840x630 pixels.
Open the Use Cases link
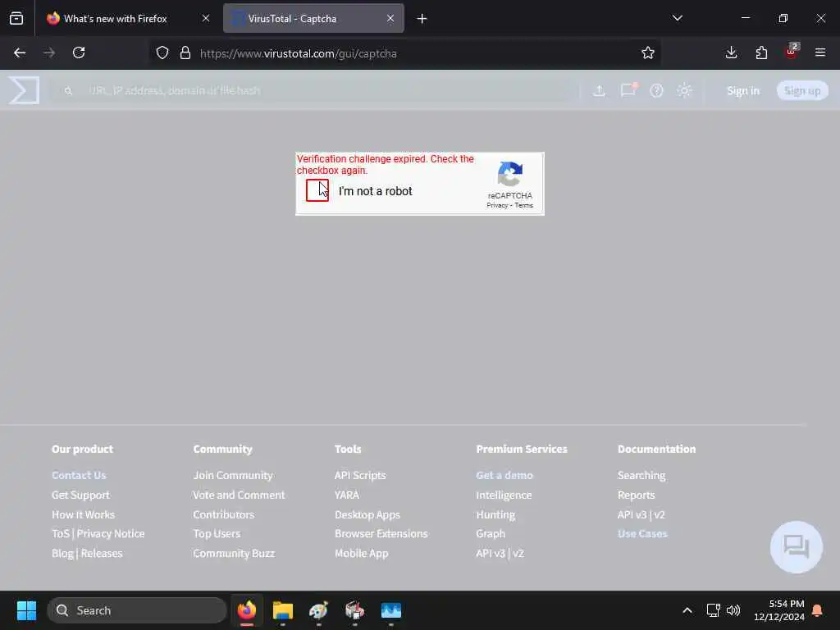642,533
